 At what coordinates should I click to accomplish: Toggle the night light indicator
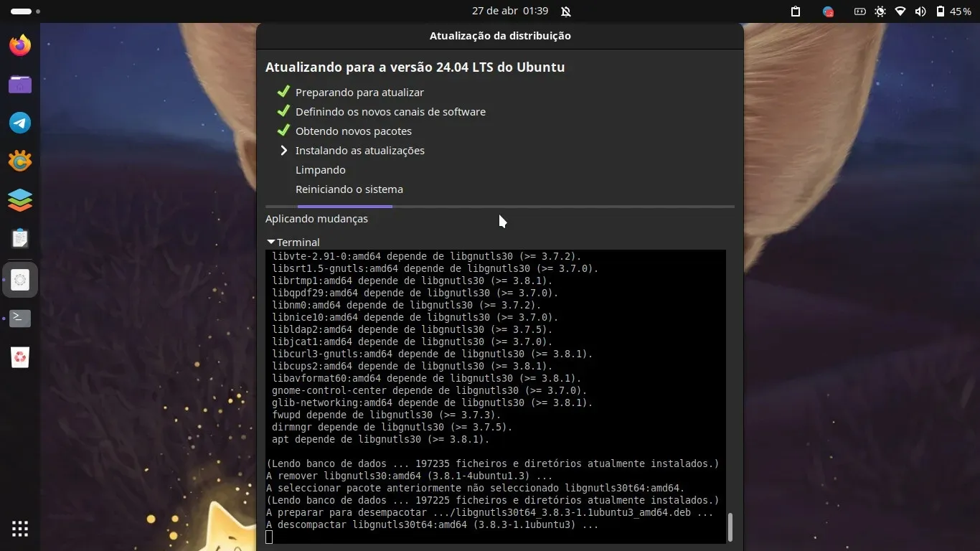click(x=880, y=11)
